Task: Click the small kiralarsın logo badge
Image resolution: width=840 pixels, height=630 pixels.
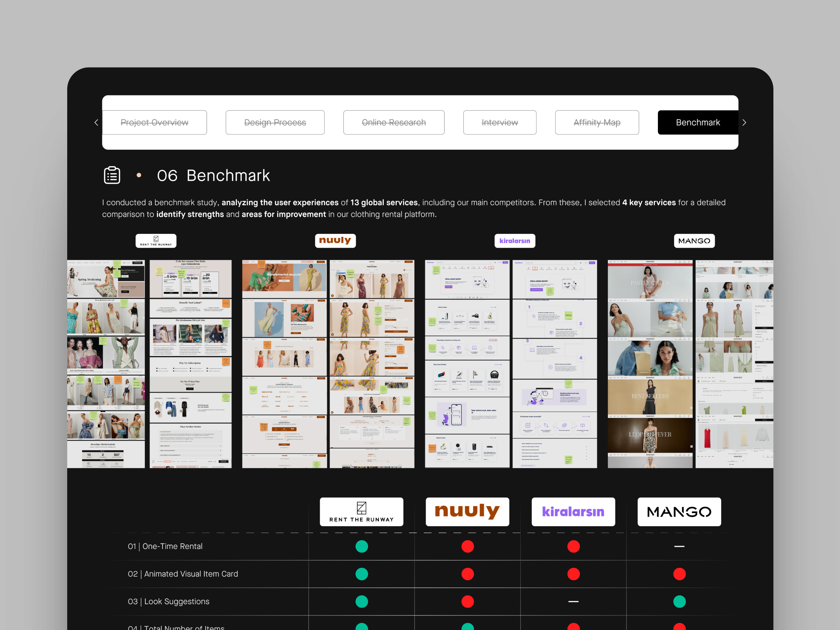Action: 515,241
